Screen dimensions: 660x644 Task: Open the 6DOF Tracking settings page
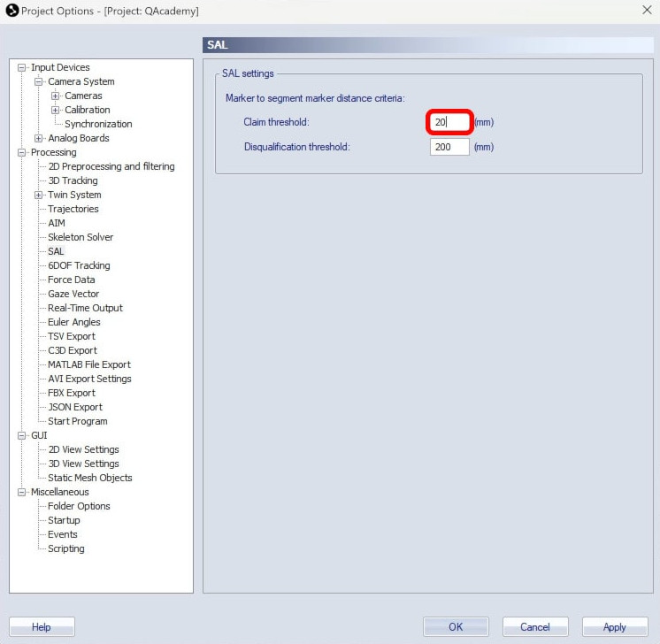pos(79,265)
